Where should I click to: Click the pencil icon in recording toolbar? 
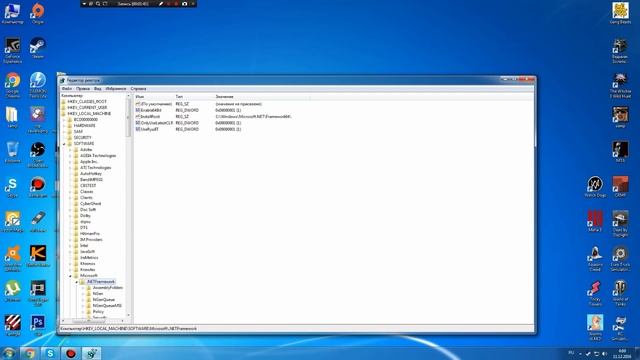click(161, 4)
